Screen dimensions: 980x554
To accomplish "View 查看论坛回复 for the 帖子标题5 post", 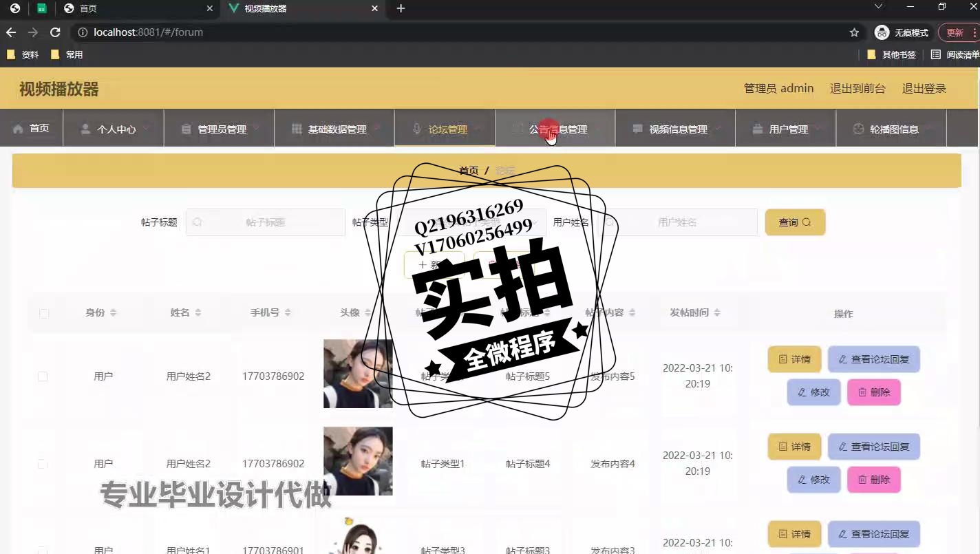I will 873,359.
